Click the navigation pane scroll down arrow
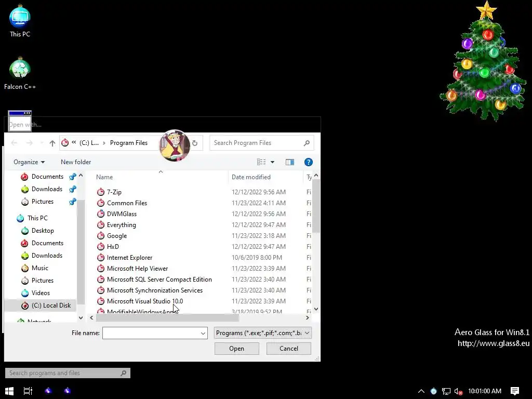The image size is (532, 399). [x=81, y=318]
